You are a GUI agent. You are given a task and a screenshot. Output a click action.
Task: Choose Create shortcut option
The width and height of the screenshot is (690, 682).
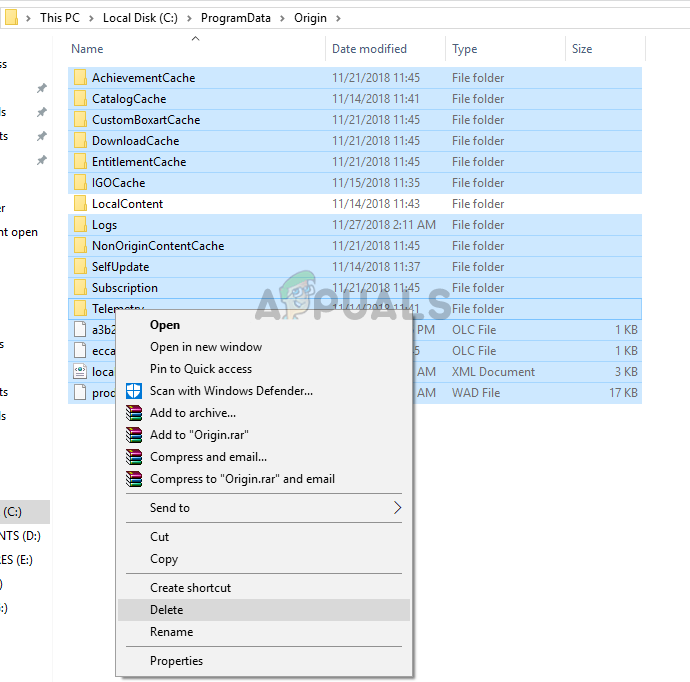point(264,588)
